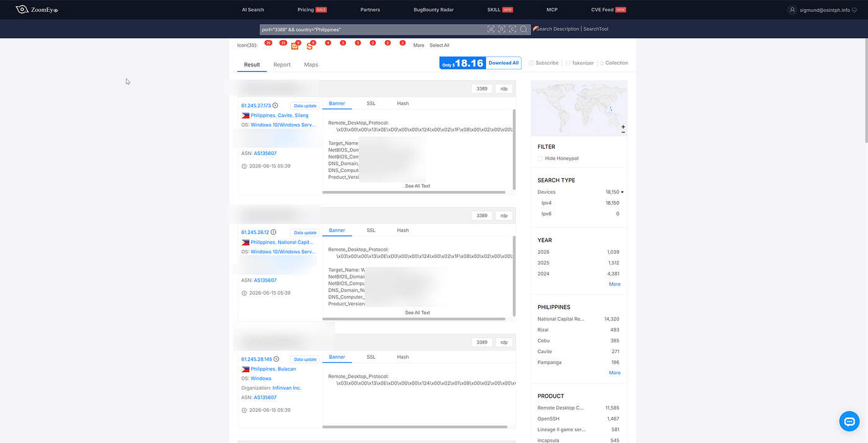This screenshot has width=868, height=443.
Task: Open SSL tab for 61.245.27.173
Action: [x=371, y=104]
